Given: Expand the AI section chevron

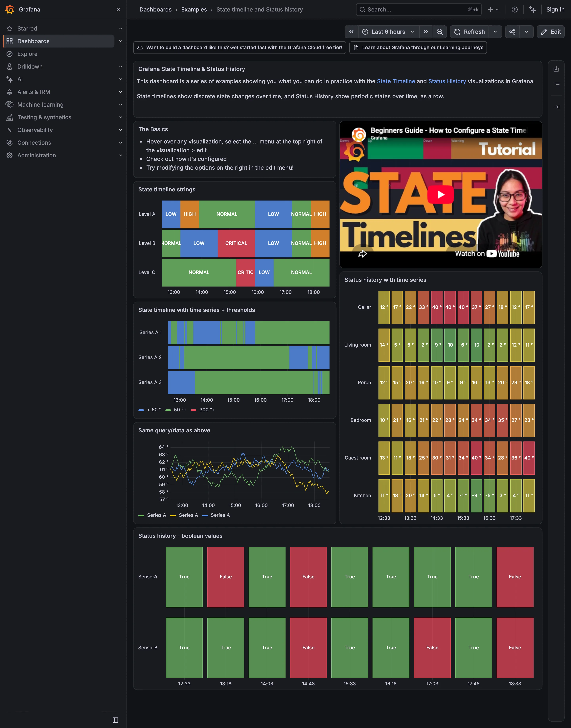Looking at the screenshot, I should click(120, 79).
